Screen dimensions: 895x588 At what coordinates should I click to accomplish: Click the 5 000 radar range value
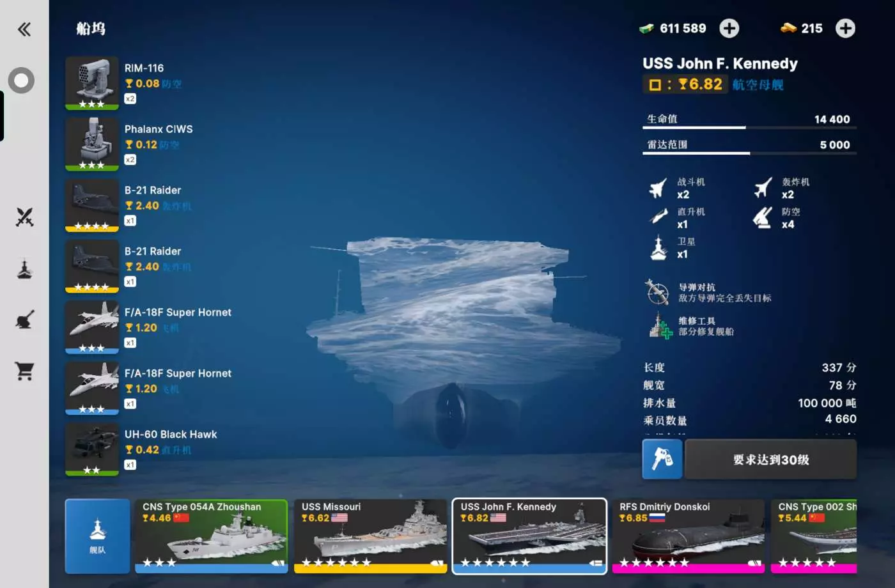(x=835, y=145)
